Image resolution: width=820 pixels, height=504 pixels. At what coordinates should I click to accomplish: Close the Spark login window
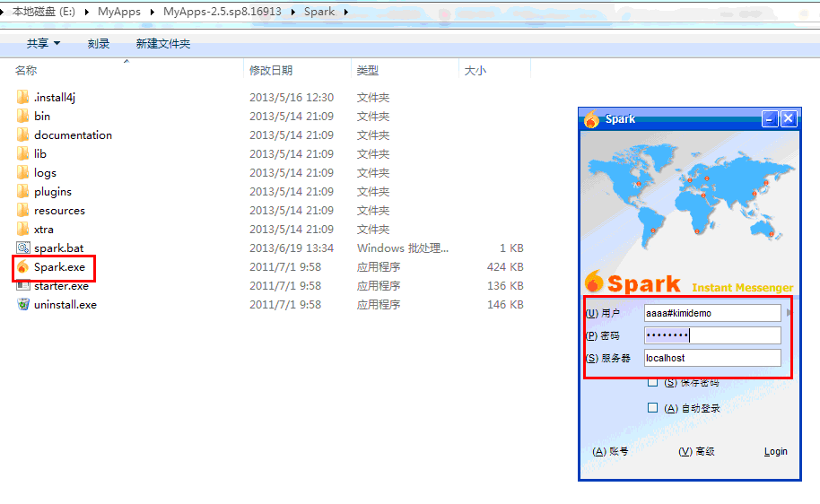pyautogui.click(x=789, y=119)
